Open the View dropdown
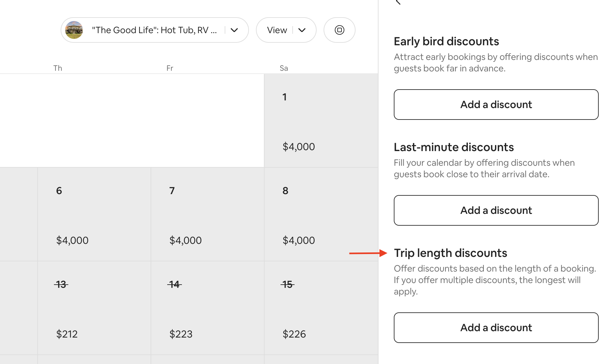 click(x=286, y=30)
